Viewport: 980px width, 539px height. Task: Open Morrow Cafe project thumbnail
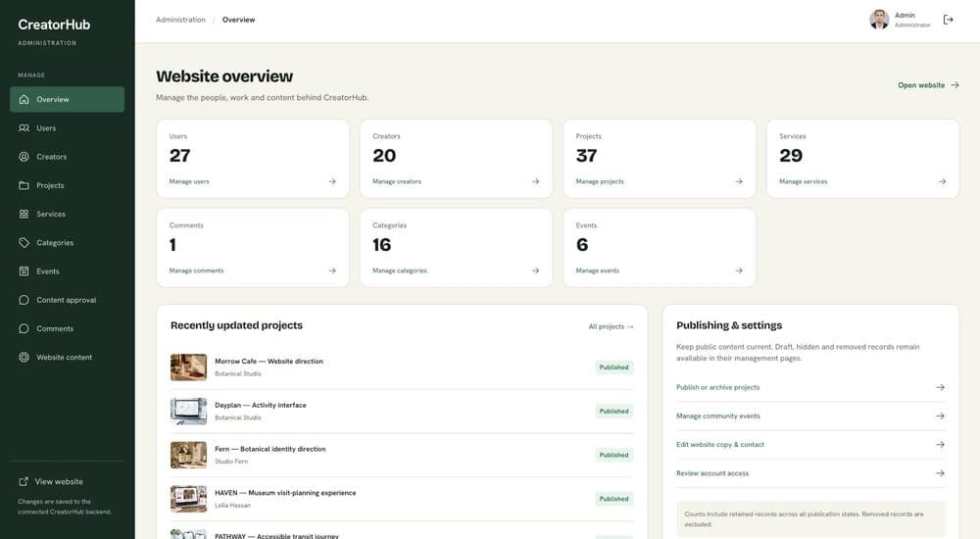click(189, 367)
